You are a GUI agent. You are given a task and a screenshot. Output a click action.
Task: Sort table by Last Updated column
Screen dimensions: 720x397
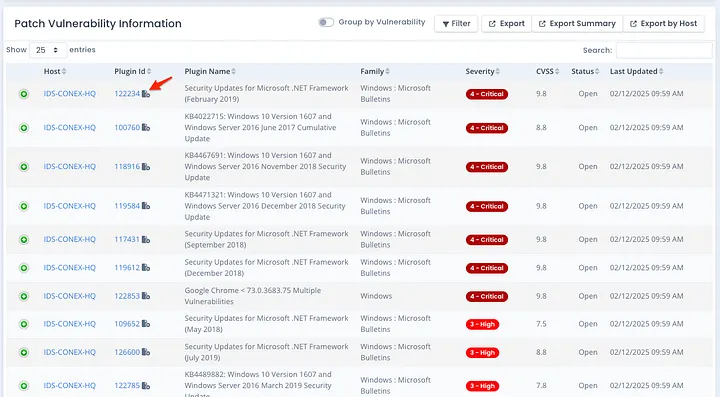coord(636,71)
